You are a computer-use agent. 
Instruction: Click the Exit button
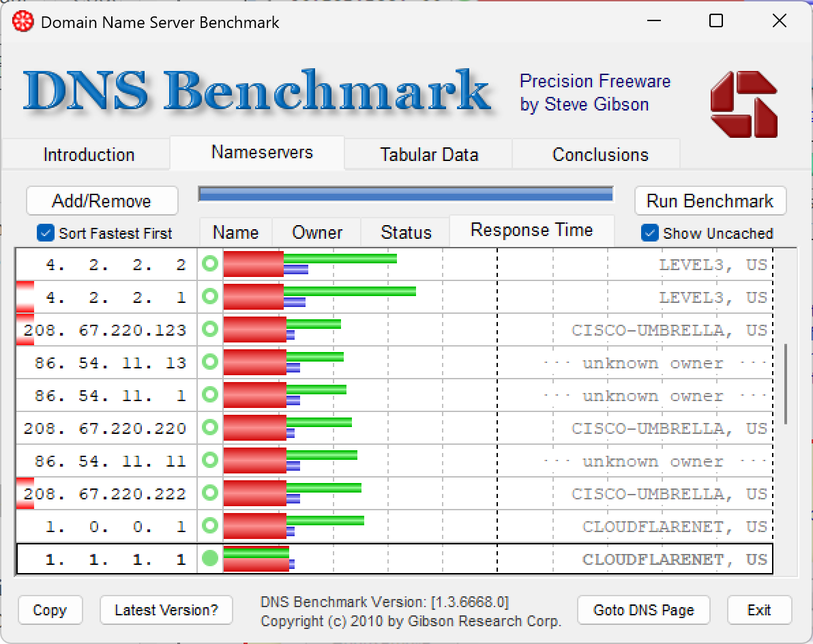[759, 610]
